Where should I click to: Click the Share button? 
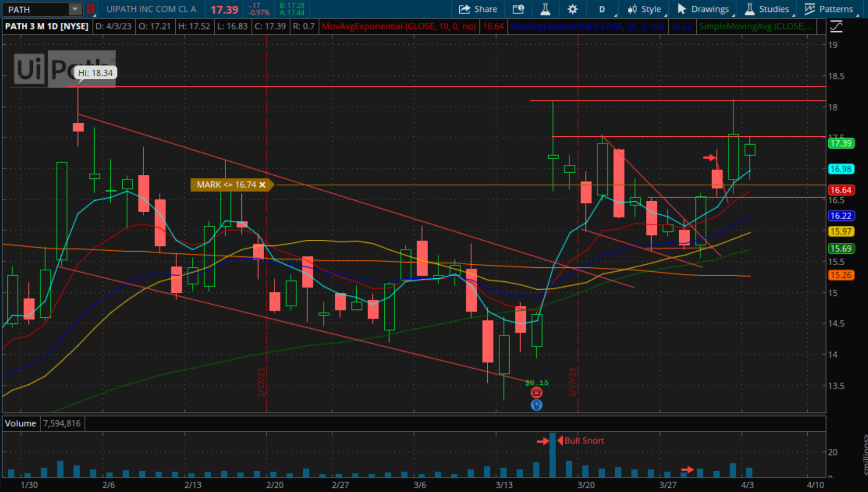478,9
